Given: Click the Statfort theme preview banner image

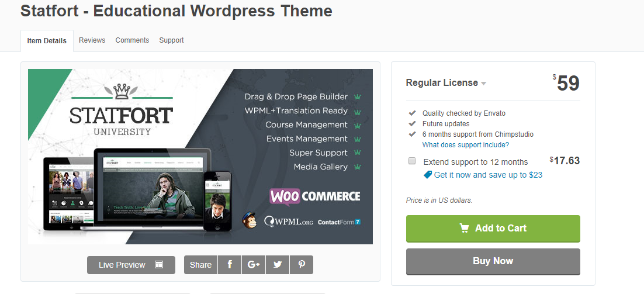Looking at the screenshot, I should pos(200,157).
